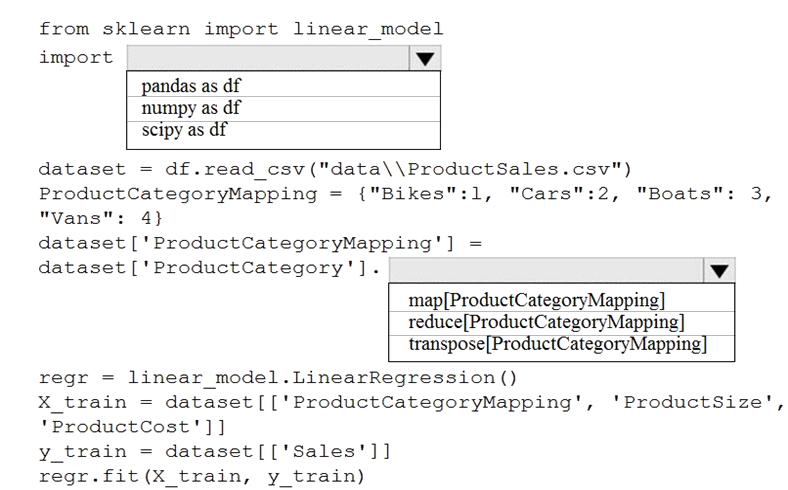The image size is (788, 490).
Task: Click the regr.fit(X_train, y_train) line
Action: pos(202,476)
